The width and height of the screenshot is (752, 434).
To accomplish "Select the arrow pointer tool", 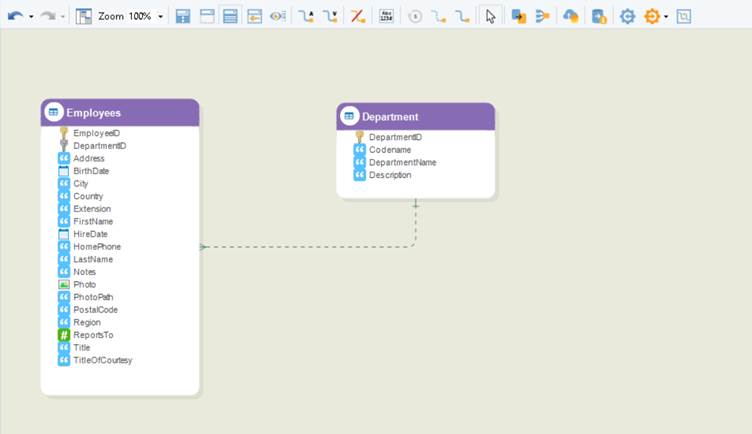I will pos(490,16).
